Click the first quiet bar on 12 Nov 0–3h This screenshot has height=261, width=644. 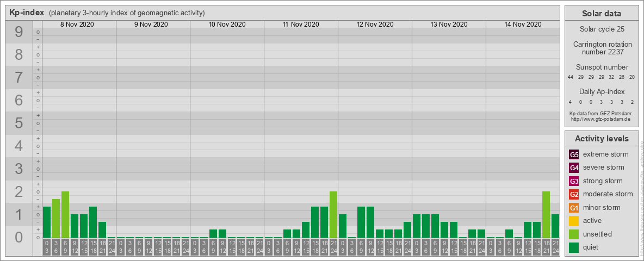[x=343, y=226]
